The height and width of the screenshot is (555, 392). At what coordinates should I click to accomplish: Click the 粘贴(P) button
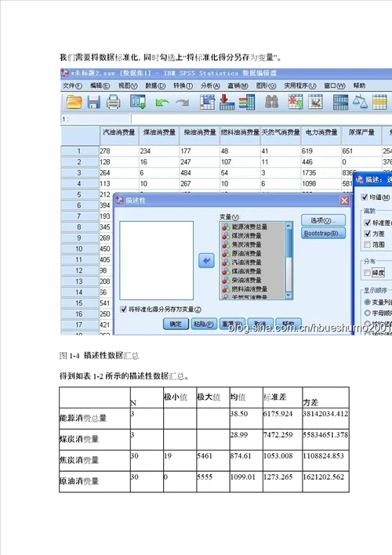tap(204, 324)
